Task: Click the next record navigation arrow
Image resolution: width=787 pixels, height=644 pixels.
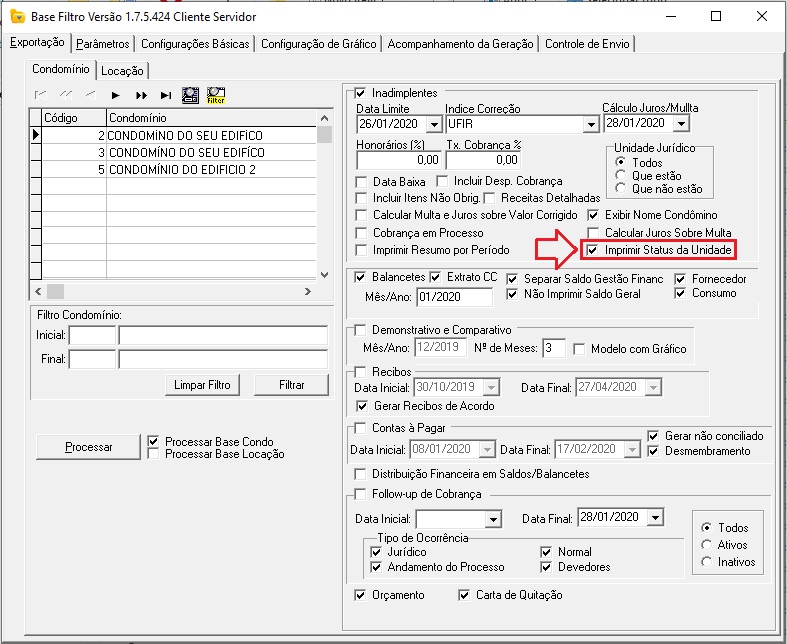Action: (116, 95)
